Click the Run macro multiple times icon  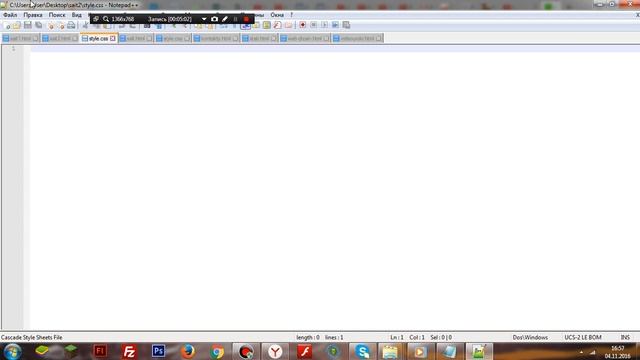coord(335,25)
